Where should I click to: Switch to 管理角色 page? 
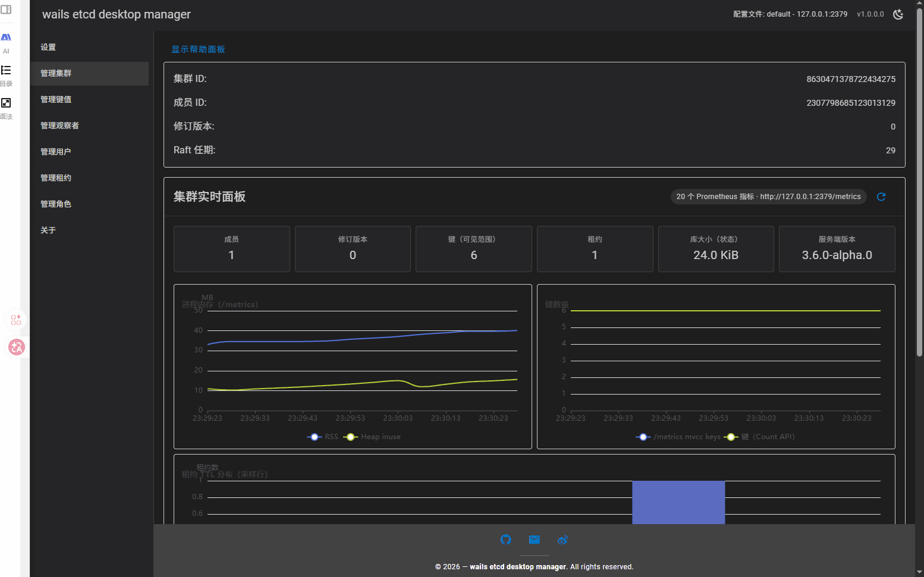point(89,204)
